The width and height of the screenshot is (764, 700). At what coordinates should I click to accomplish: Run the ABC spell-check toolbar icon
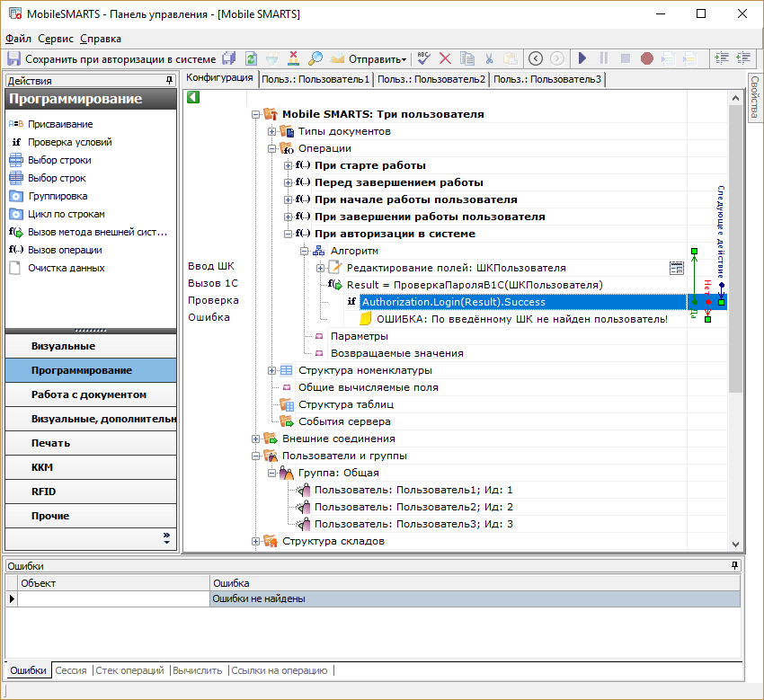(424, 59)
